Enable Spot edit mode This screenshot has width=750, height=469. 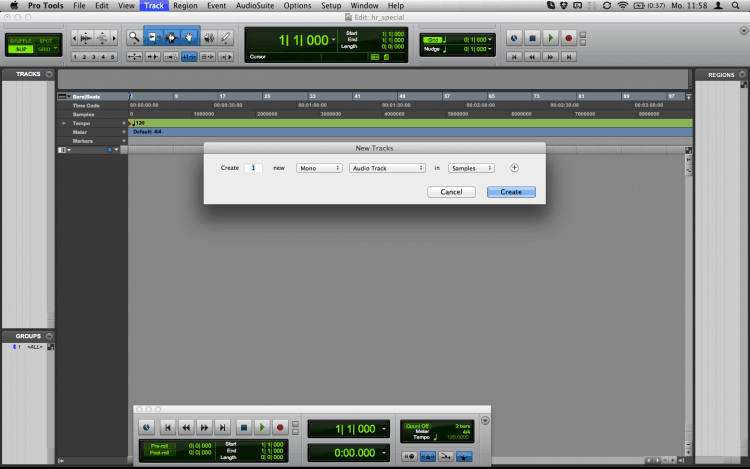click(x=46, y=41)
